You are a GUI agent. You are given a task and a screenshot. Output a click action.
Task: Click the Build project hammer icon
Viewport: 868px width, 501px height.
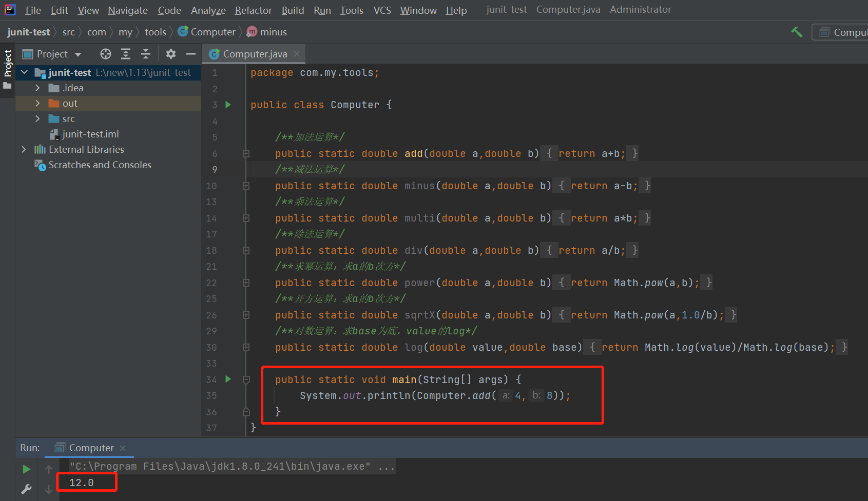point(797,32)
